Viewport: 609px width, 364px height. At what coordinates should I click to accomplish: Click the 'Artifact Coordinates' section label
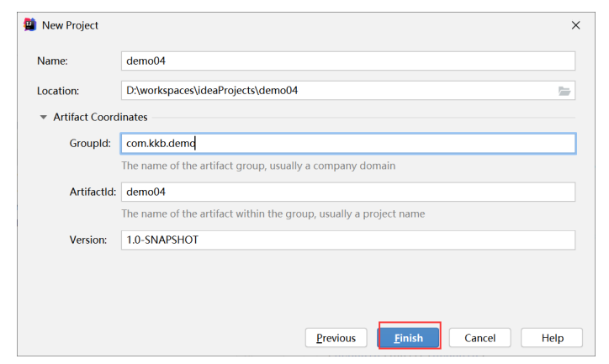point(100,117)
